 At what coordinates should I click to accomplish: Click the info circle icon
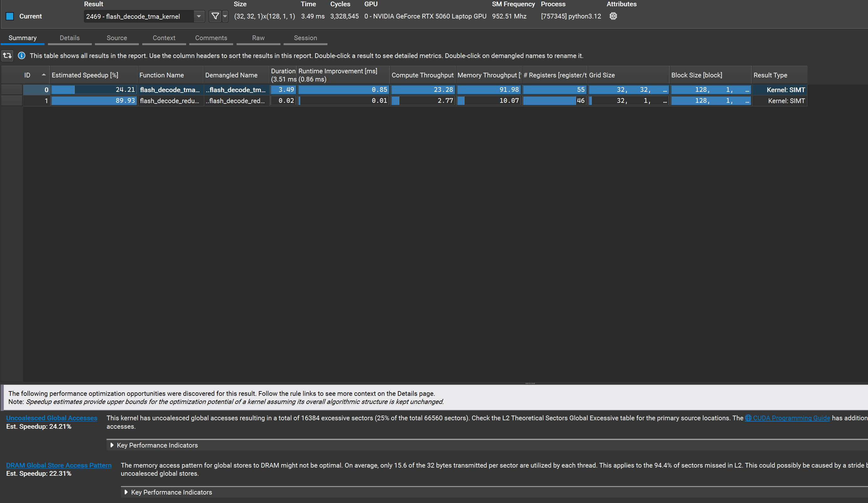pyautogui.click(x=22, y=55)
